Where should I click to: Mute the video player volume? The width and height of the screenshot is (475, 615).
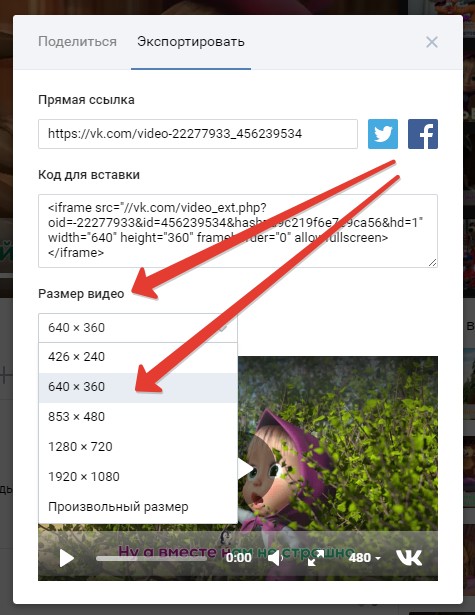click(276, 558)
